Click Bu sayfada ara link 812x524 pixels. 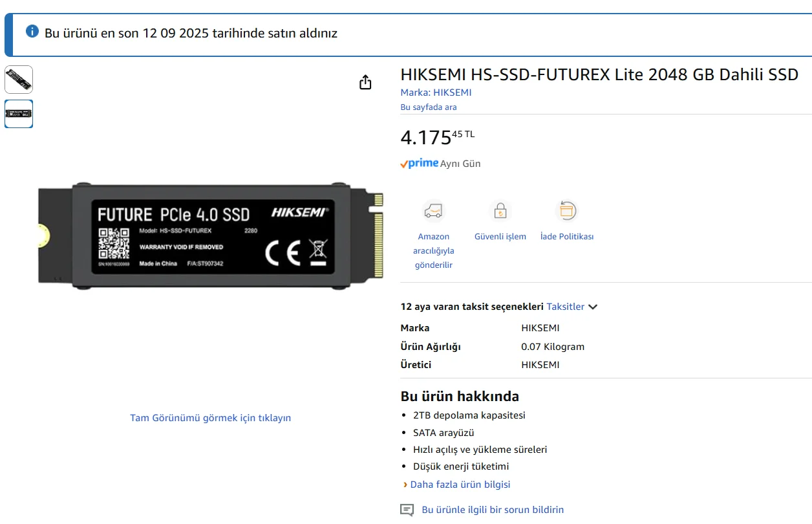pyautogui.click(x=428, y=107)
